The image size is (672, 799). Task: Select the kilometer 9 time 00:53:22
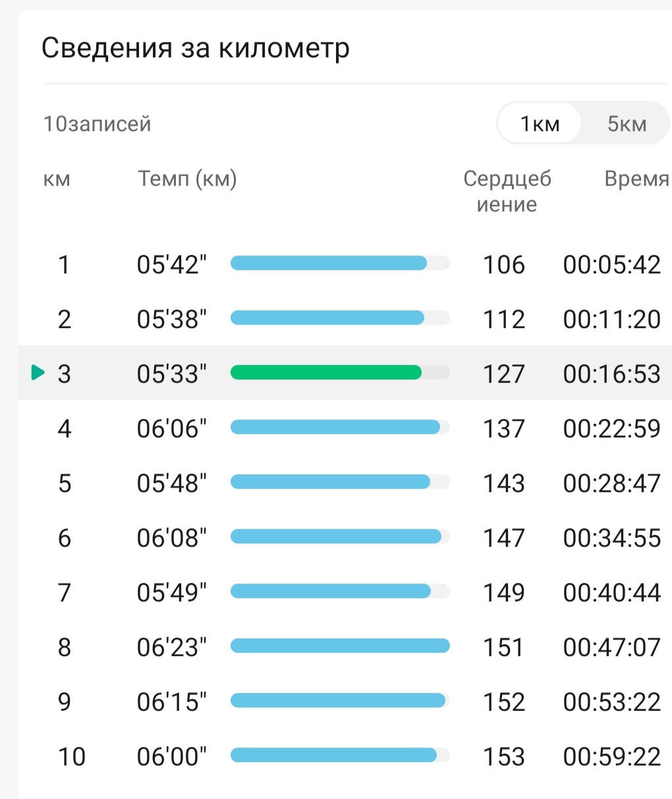(612, 702)
